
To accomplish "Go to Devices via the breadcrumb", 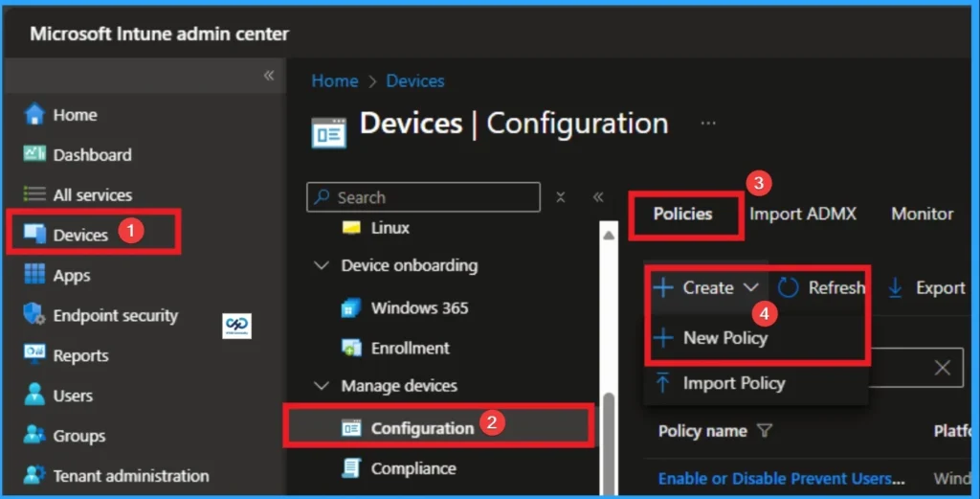I will (x=415, y=80).
